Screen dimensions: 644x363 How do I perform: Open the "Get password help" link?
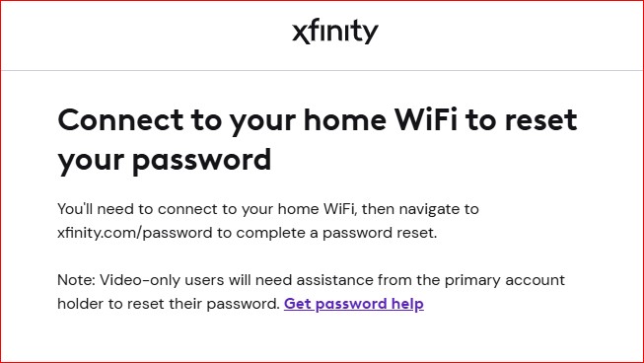pos(354,304)
